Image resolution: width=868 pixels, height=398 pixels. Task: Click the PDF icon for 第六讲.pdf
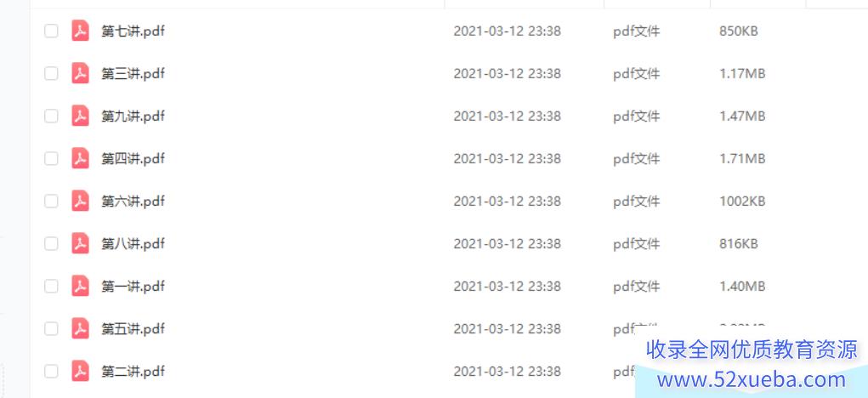[x=80, y=201]
